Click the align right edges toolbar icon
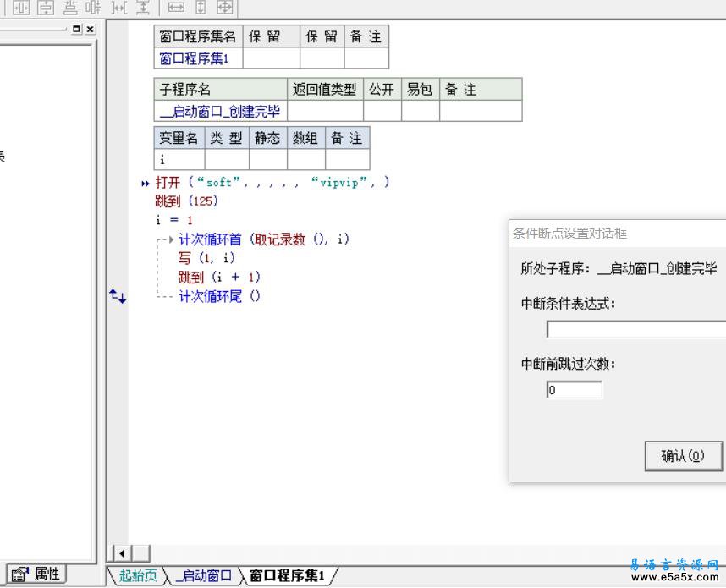This screenshot has height=588, width=726. (x=94, y=7)
